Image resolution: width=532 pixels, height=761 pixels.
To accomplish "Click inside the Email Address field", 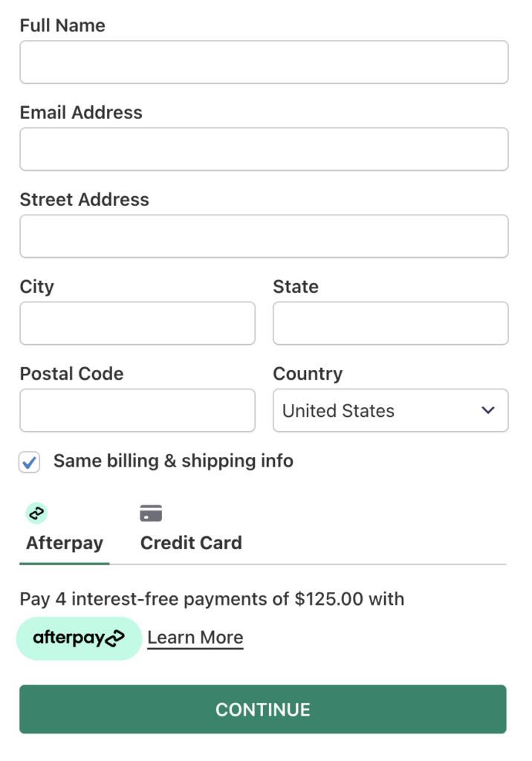I will pos(264,149).
